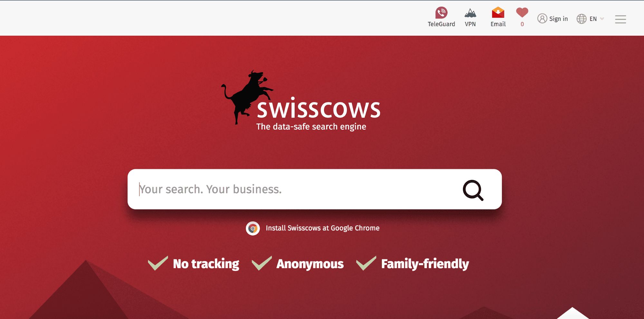This screenshot has width=644, height=319.
Task: Open the TeleGuard messenger icon
Action: coord(441,13)
